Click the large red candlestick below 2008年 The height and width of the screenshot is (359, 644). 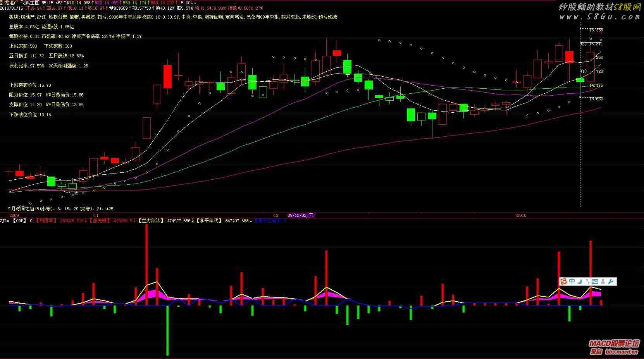tap(167, 77)
